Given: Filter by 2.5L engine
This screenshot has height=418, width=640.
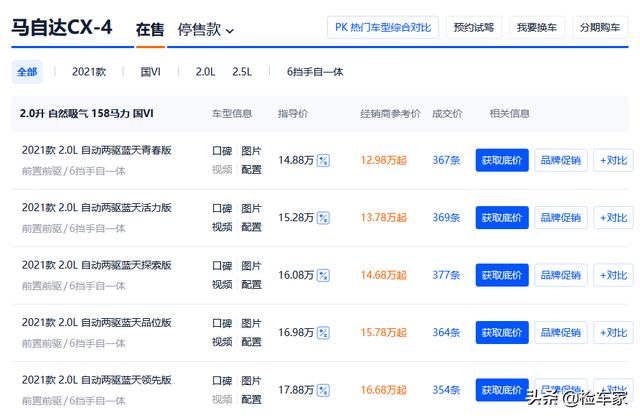Looking at the screenshot, I should 242,72.
